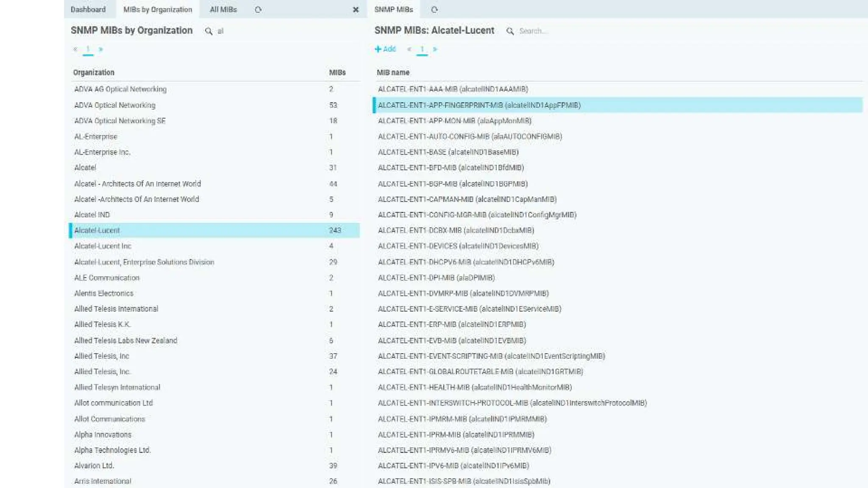
Task: Open ALCATEL-ENT1-HEALTH-MIB entry
Action: coord(474,387)
